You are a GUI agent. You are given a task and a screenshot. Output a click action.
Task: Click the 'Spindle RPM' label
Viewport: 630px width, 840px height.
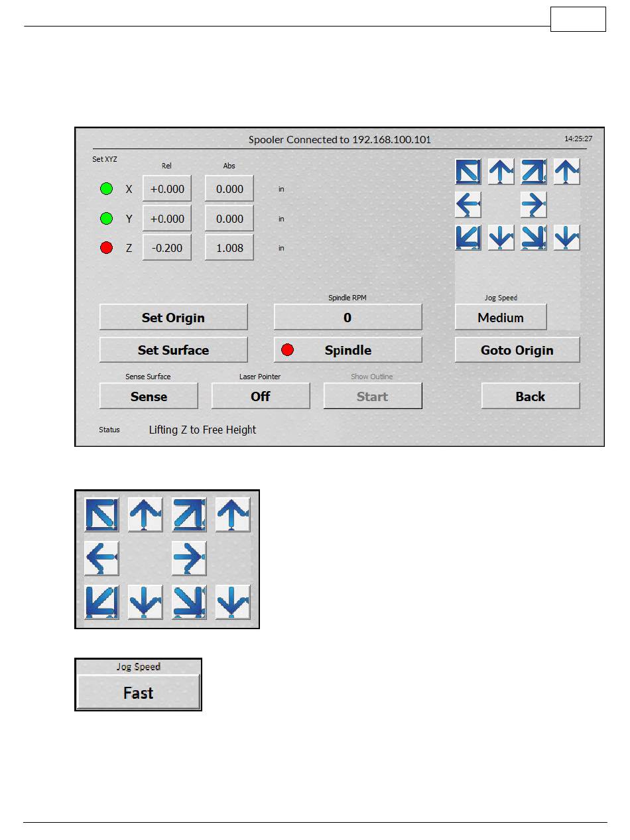[347, 298]
